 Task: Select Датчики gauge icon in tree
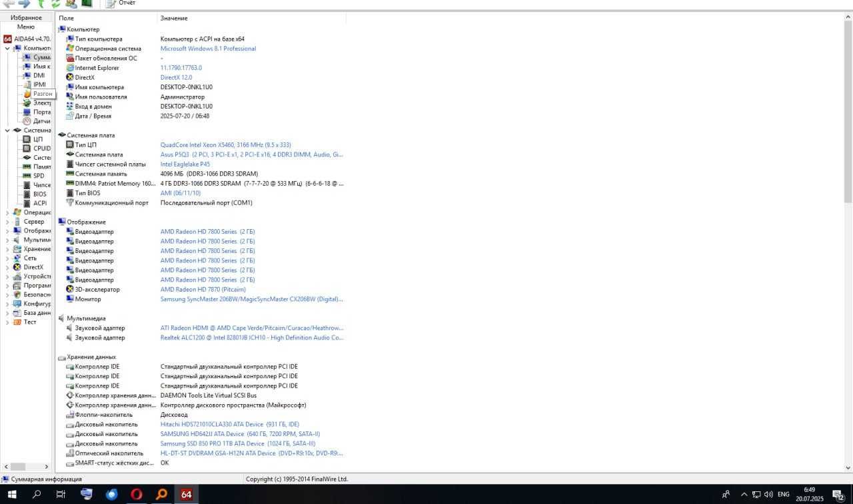click(27, 121)
